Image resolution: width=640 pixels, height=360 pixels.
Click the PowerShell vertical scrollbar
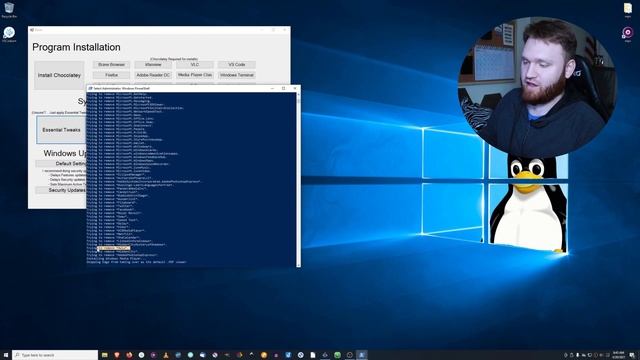point(298,180)
